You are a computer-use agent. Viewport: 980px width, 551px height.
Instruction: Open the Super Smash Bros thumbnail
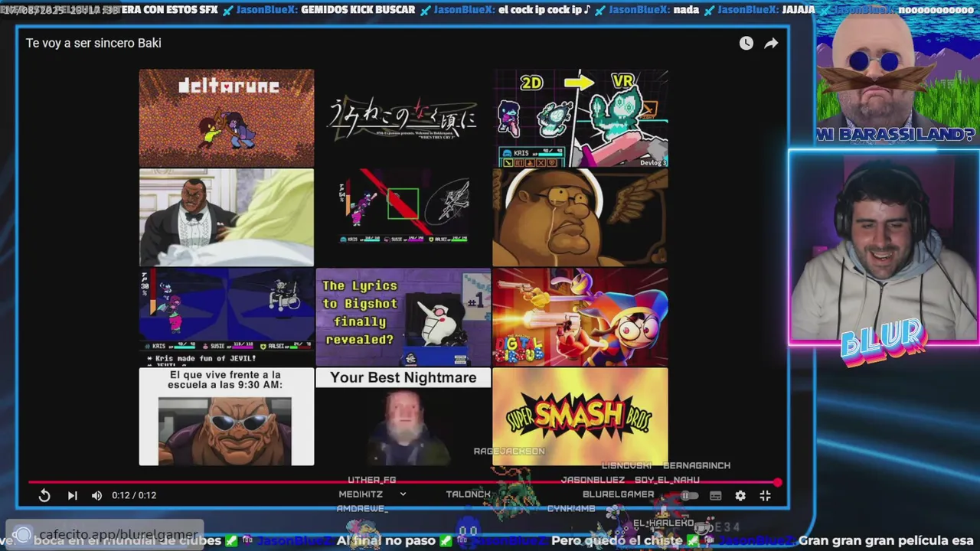point(580,416)
